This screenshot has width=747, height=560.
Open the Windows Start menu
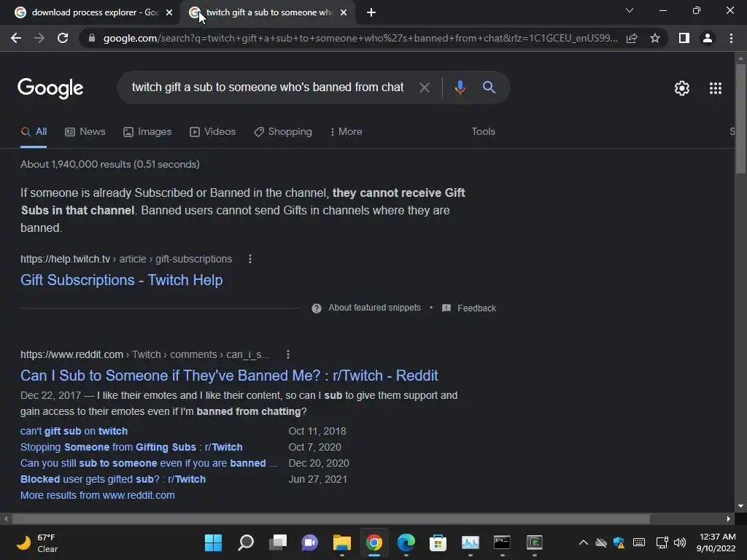coord(213,542)
